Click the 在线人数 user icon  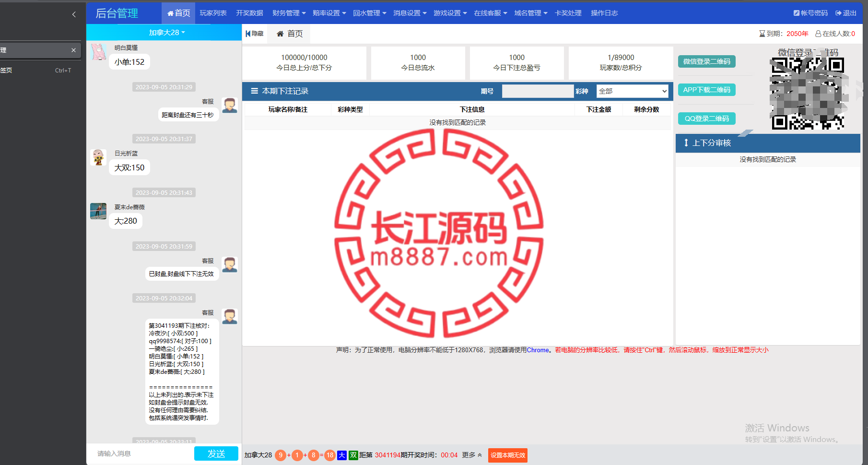tap(818, 34)
